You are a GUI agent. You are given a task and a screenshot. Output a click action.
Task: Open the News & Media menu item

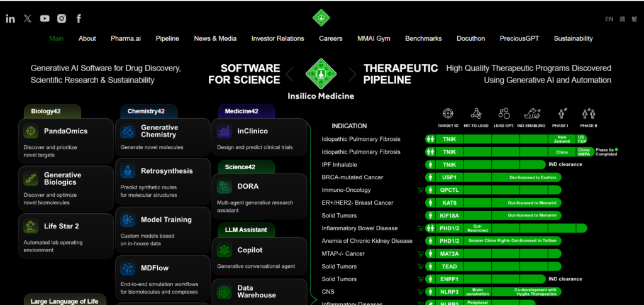(215, 38)
